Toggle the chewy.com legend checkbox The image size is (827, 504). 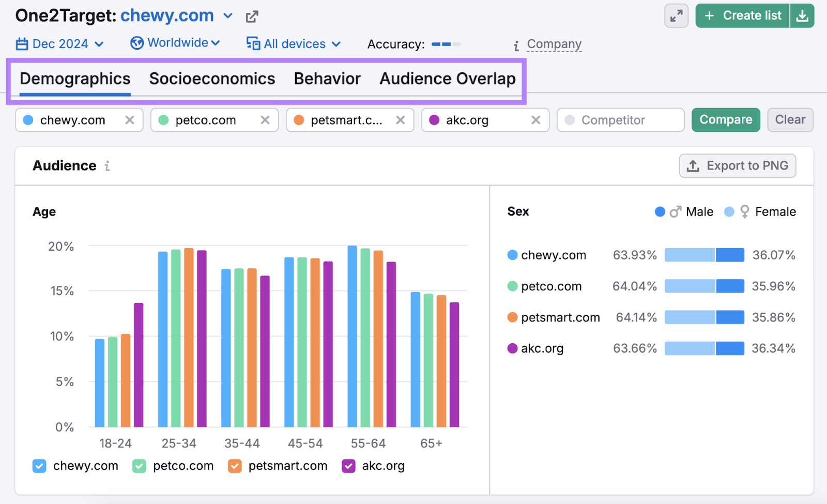pos(39,466)
